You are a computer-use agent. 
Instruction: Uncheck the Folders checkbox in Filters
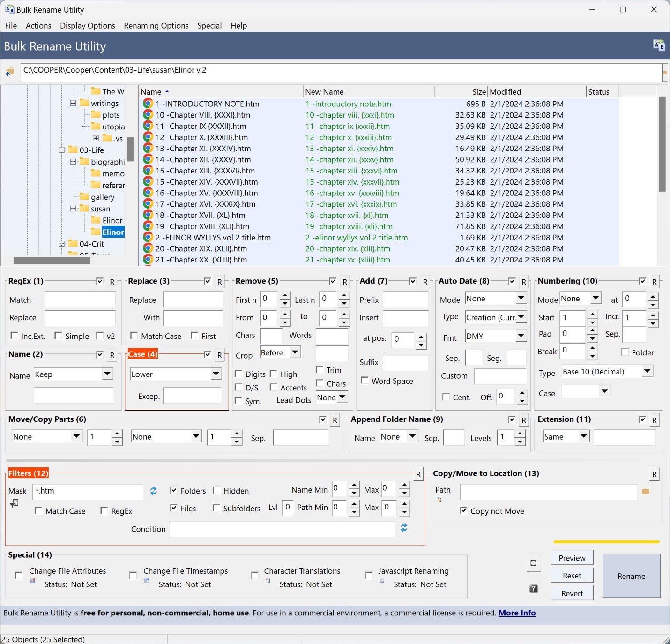174,490
